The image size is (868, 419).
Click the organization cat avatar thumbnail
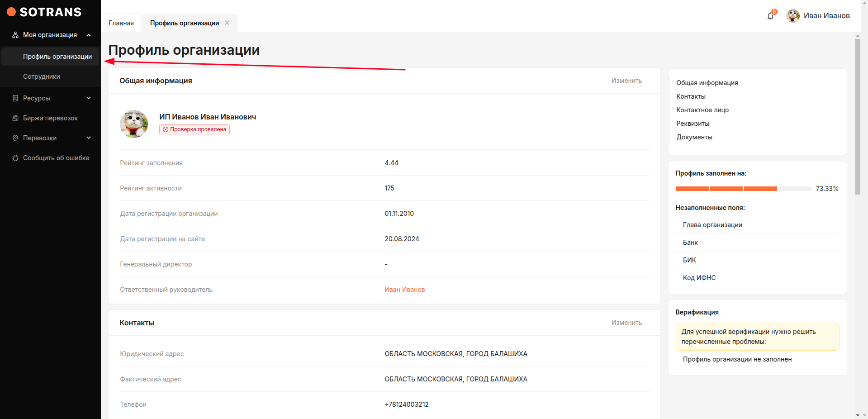[134, 124]
